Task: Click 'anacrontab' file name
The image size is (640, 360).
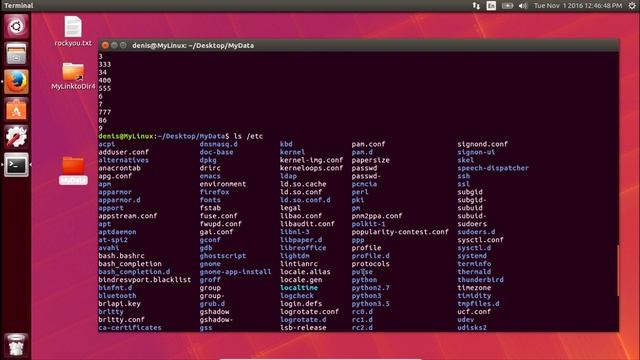Action: point(119,168)
